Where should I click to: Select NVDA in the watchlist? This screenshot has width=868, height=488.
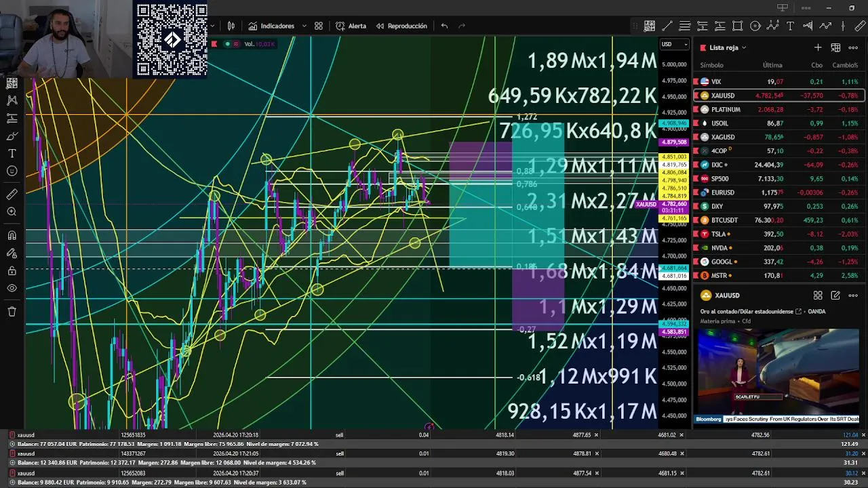(778, 248)
